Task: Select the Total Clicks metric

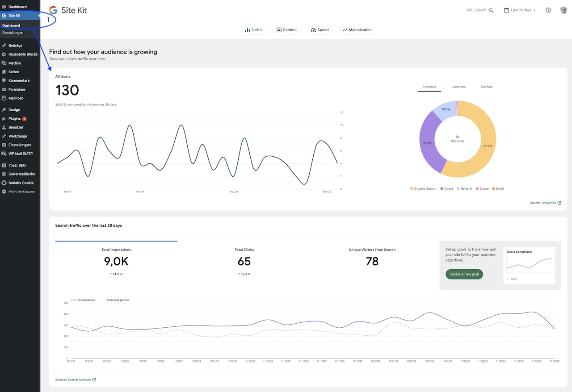Action: (244, 262)
